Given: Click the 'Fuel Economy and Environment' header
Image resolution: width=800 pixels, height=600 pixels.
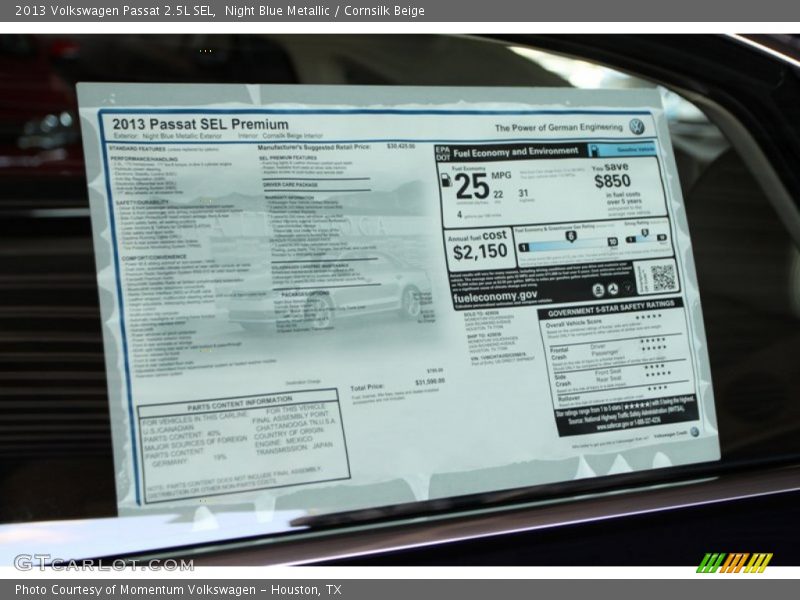Looking at the screenshot, I should 515,152.
